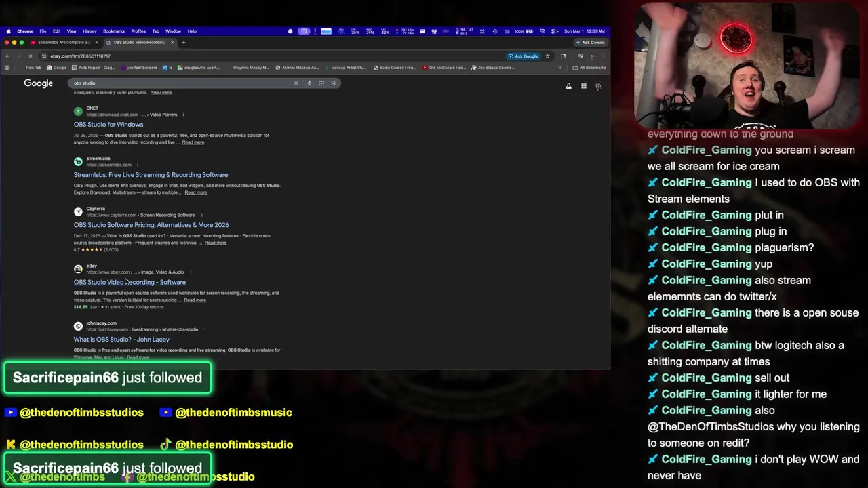Screen dimensions: 868x488
Task: Open the File menu
Action: (x=43, y=31)
